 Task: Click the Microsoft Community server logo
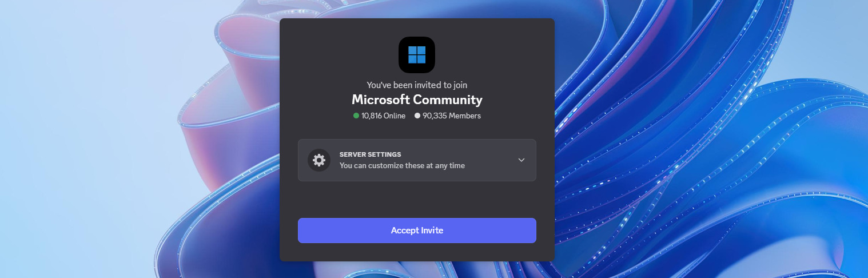click(x=417, y=55)
